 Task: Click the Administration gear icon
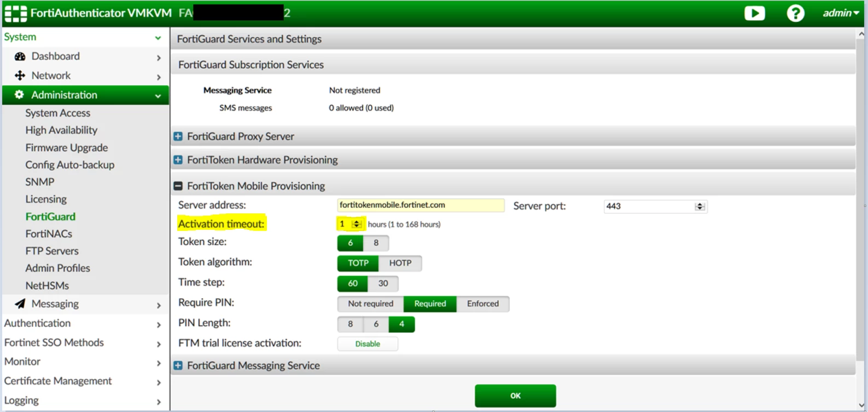(19, 95)
